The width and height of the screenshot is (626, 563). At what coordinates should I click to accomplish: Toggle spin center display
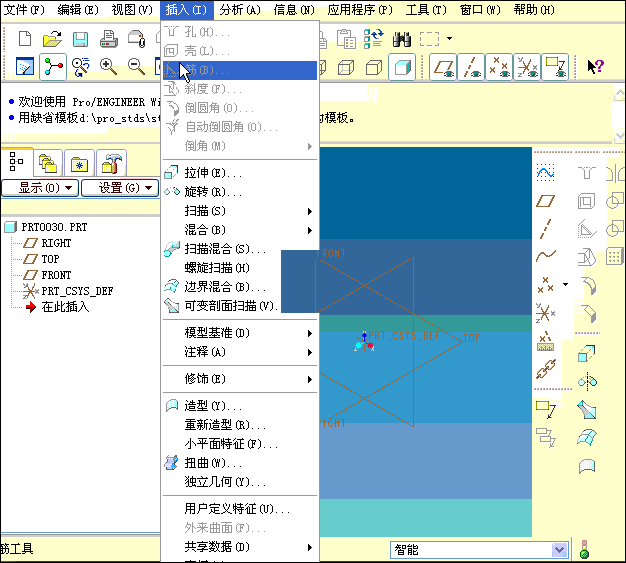click(x=53, y=67)
